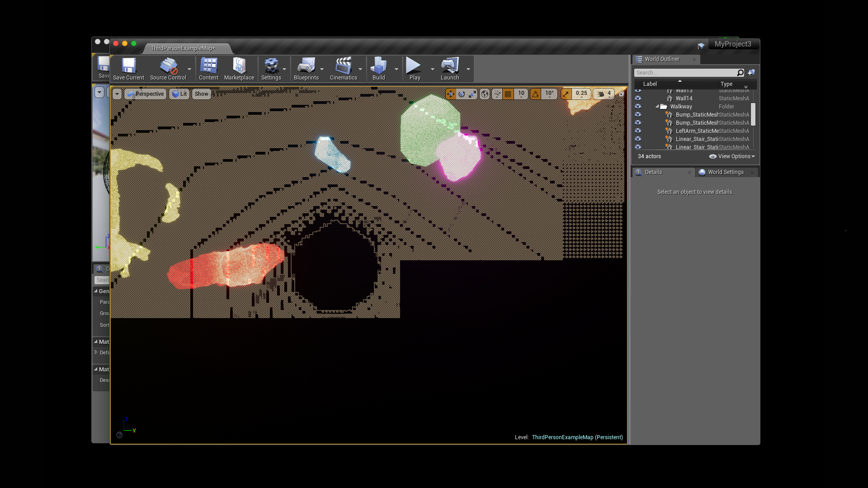Toggle rotation angle snapping icon
The image size is (868, 488).
pyautogui.click(x=535, y=94)
